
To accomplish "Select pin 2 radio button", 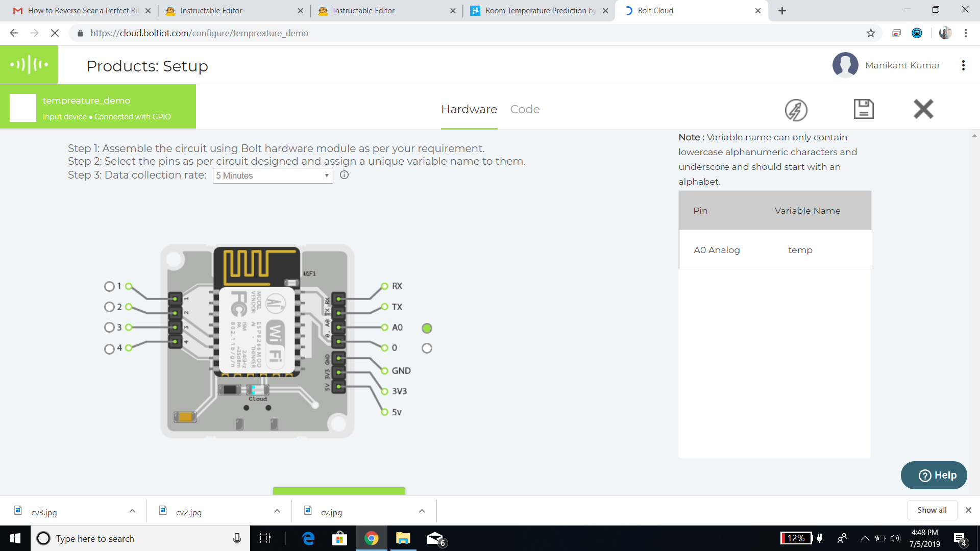I will (x=109, y=307).
